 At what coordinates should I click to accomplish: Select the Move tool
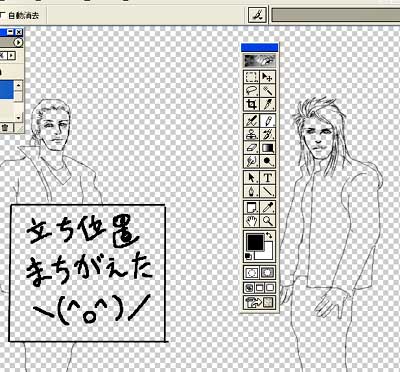tap(267, 77)
